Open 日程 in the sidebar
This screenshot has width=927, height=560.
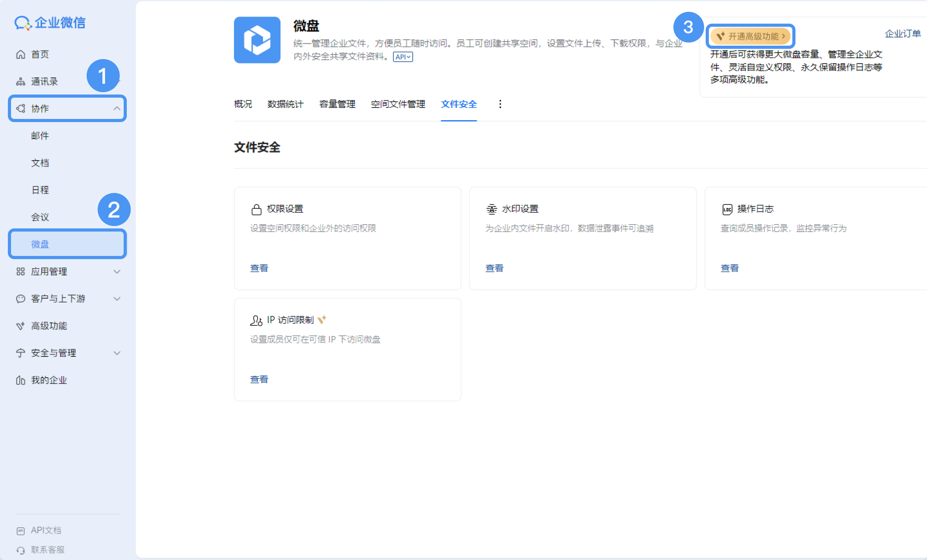[x=40, y=190]
